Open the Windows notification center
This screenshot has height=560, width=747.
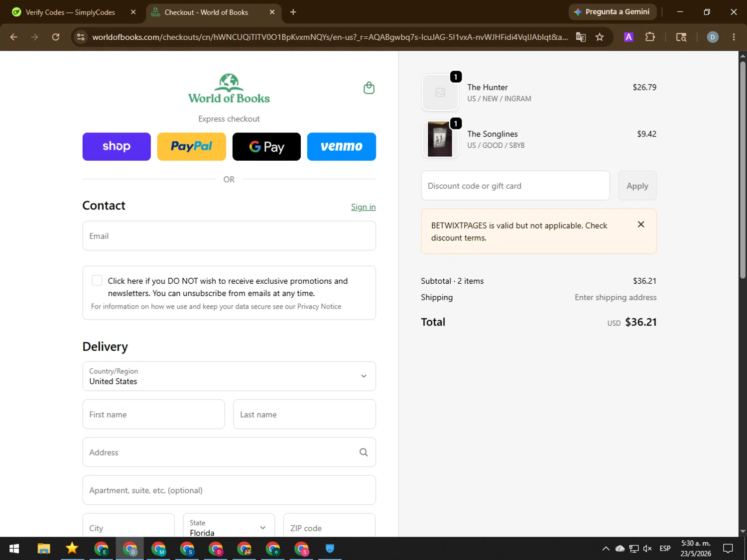pos(728,549)
